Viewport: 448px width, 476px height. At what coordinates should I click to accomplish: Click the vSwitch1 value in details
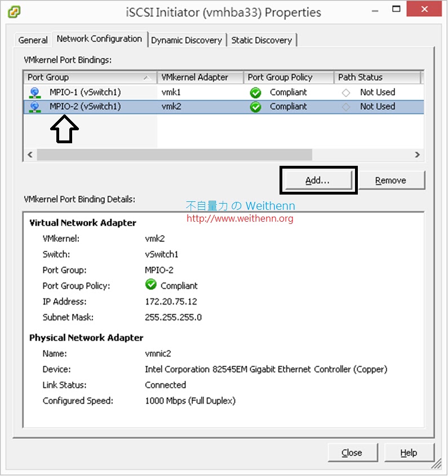[161, 254]
